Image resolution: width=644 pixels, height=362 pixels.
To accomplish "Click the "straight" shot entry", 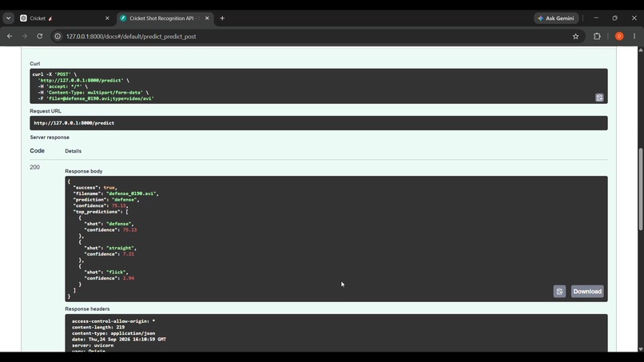I will pos(110,249).
